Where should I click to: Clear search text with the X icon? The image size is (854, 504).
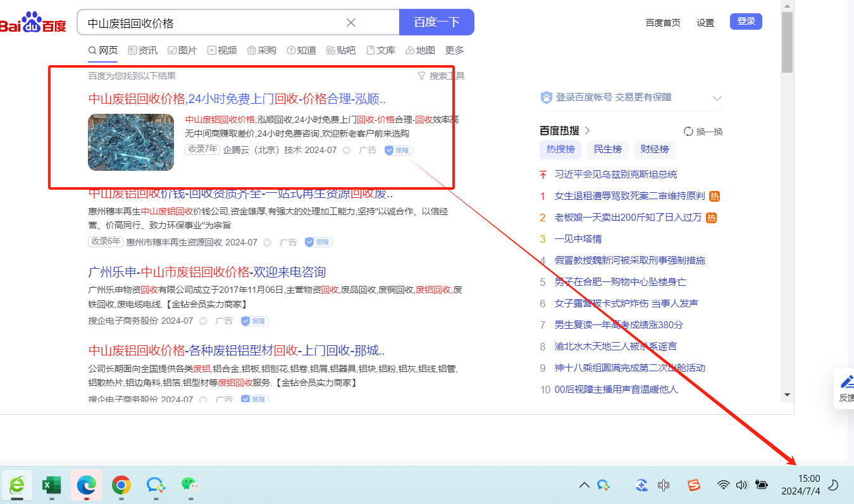351,23
